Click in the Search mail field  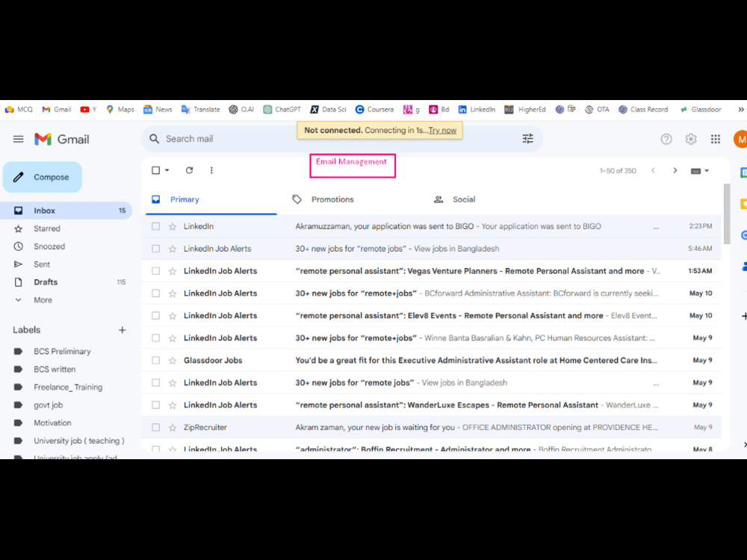342,139
